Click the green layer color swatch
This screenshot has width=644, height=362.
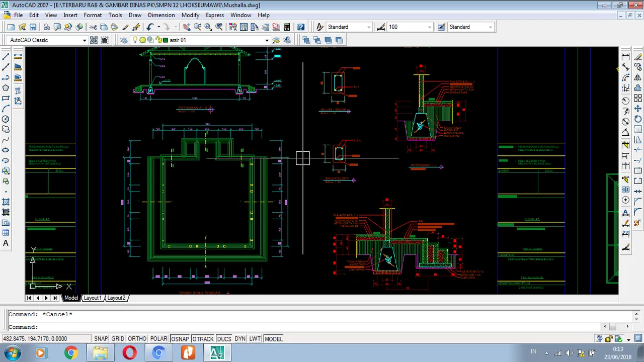[x=166, y=40]
